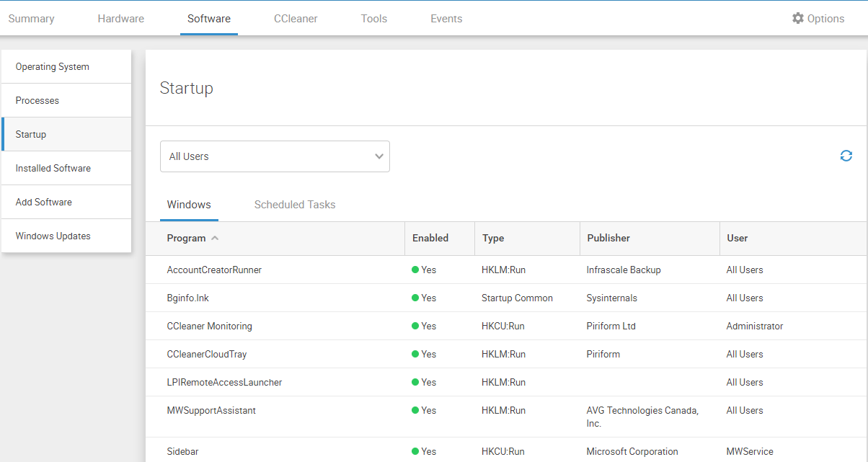
Task: Go to the CCleaner tab
Action: (296, 19)
